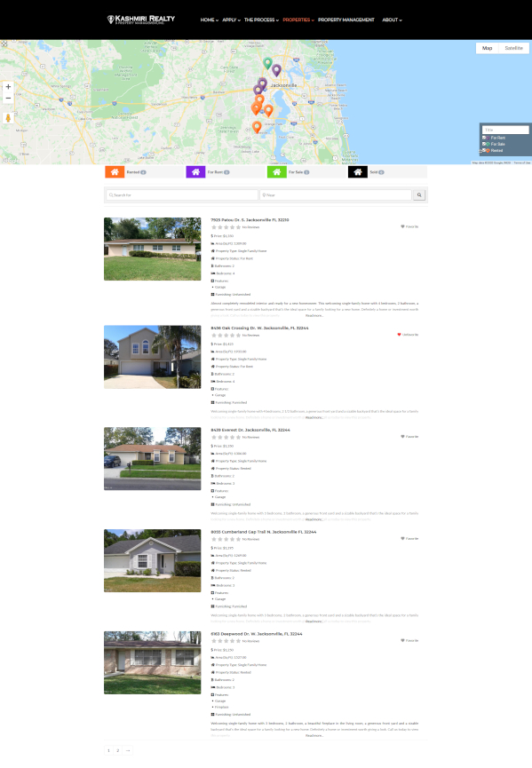The width and height of the screenshot is (532, 768).
Task: Select the Street View pegman icon
Action: [x=8, y=118]
